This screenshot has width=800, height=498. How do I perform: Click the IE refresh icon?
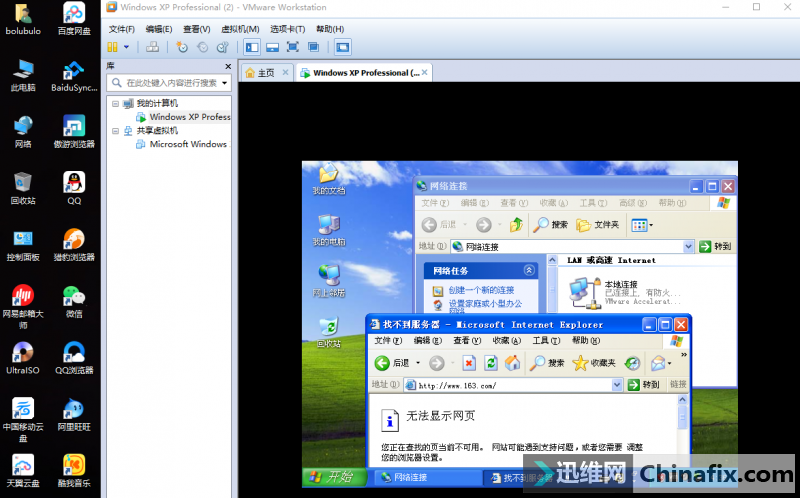[490, 363]
